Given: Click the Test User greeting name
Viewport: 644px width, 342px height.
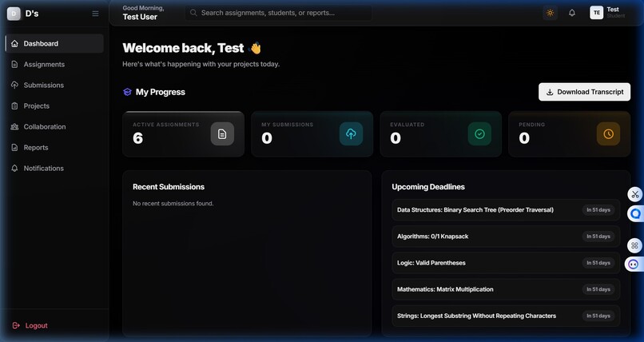Looking at the screenshot, I should [x=140, y=18].
